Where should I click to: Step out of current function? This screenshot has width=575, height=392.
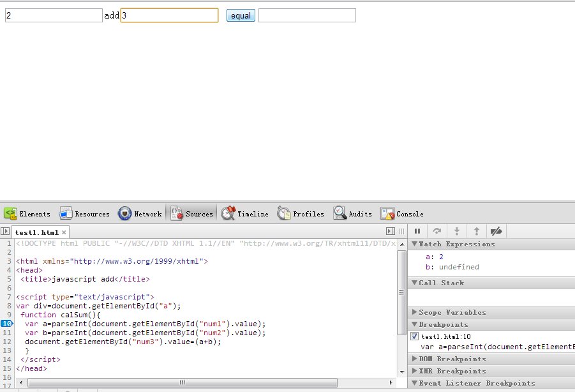tap(476, 231)
